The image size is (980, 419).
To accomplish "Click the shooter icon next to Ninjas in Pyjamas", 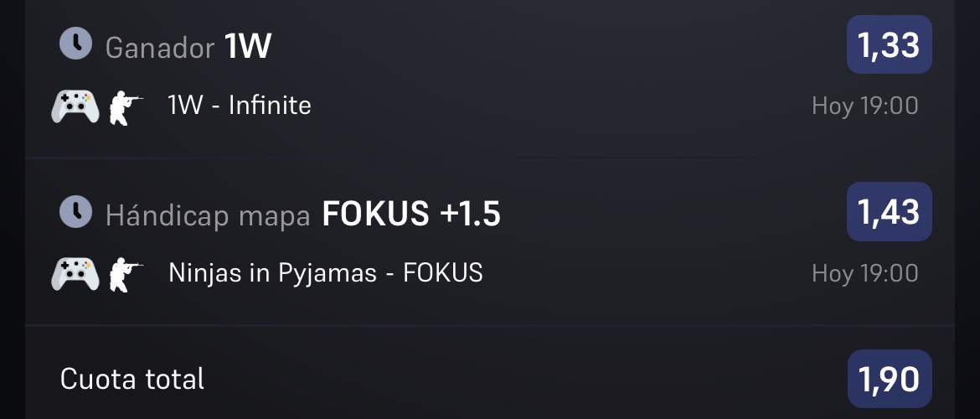I will [126, 275].
